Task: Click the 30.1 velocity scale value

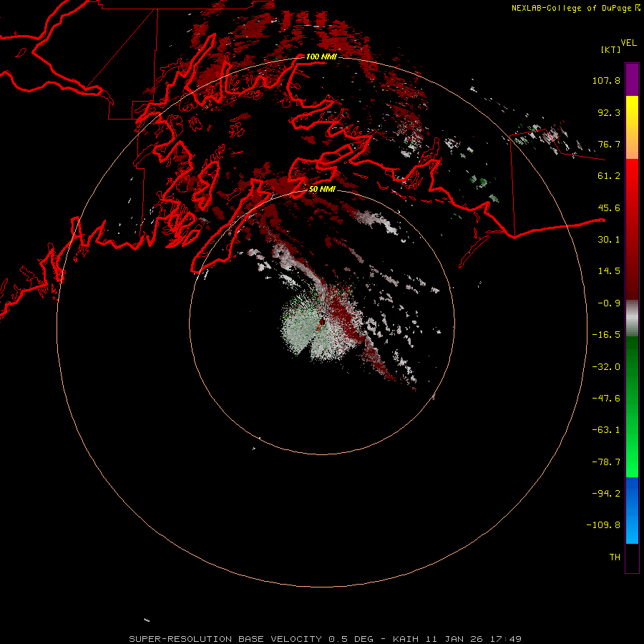Action: (609, 240)
